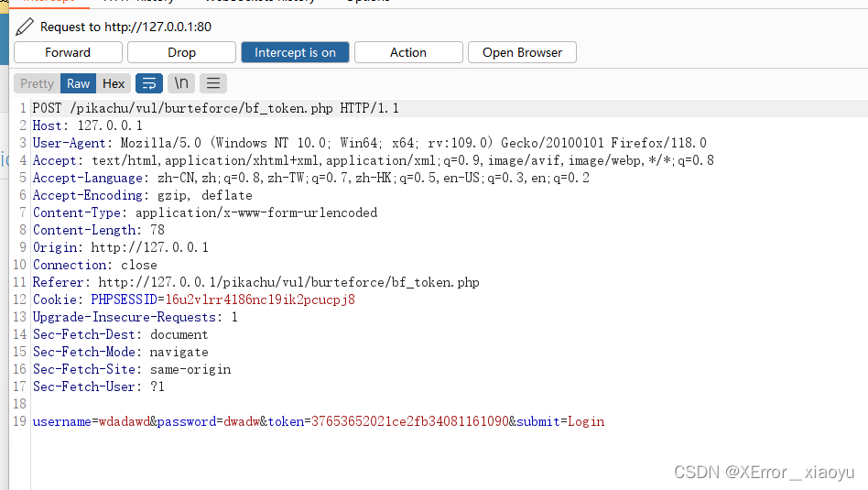
Task: Click the username value wdadawd
Action: click(124, 421)
